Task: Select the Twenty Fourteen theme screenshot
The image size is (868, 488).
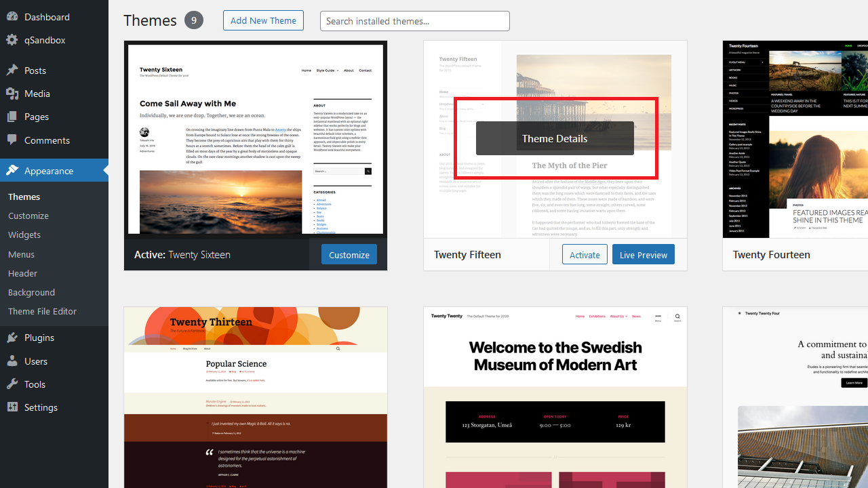Action: 795,139
